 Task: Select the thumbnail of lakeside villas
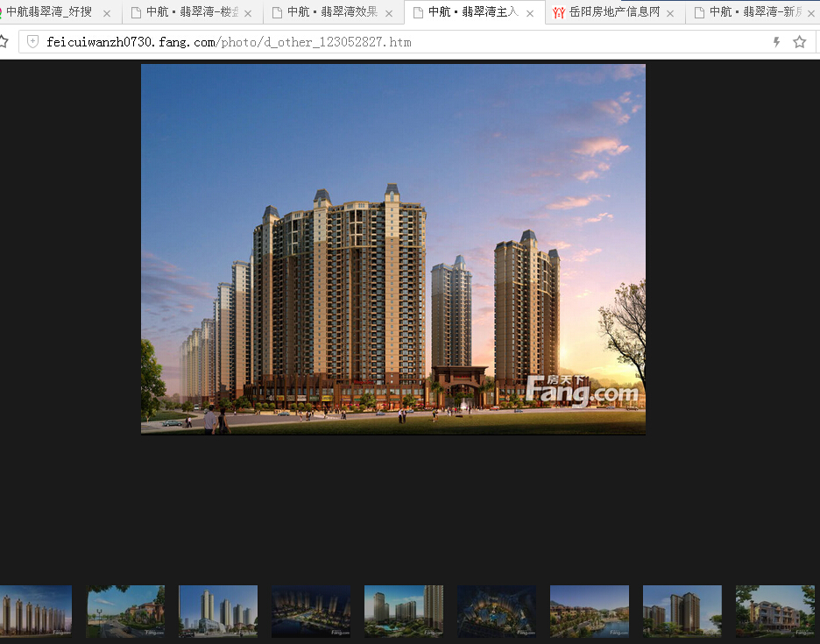click(x=590, y=611)
